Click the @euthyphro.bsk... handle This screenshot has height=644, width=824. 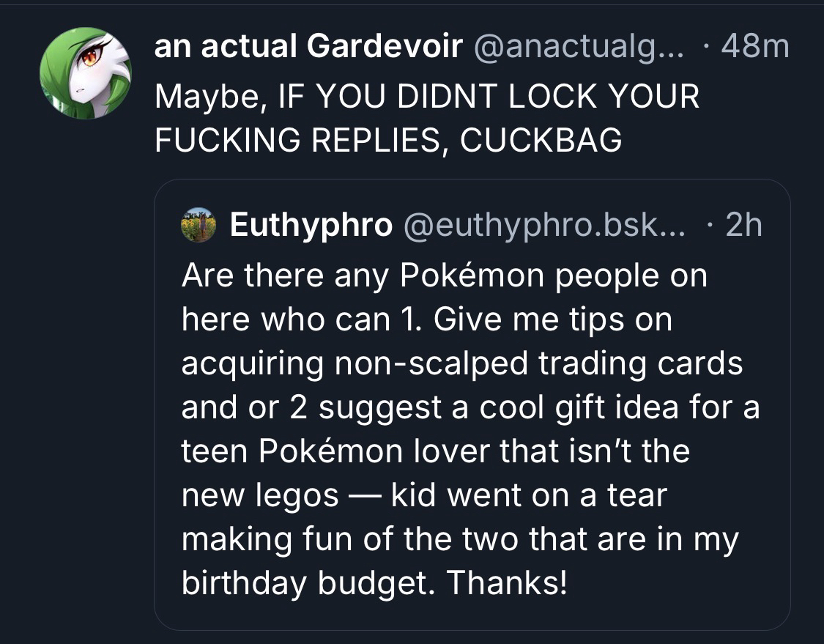pyautogui.click(x=541, y=225)
